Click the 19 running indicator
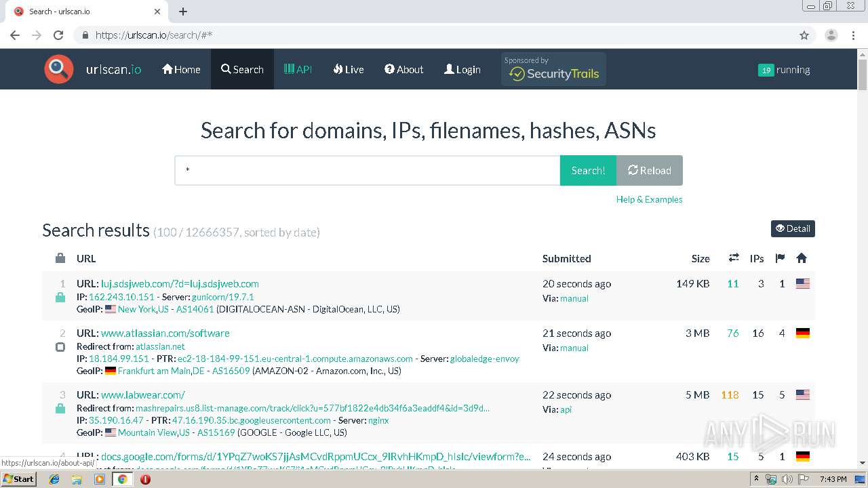This screenshot has width=868, height=488. pyautogui.click(x=784, y=70)
